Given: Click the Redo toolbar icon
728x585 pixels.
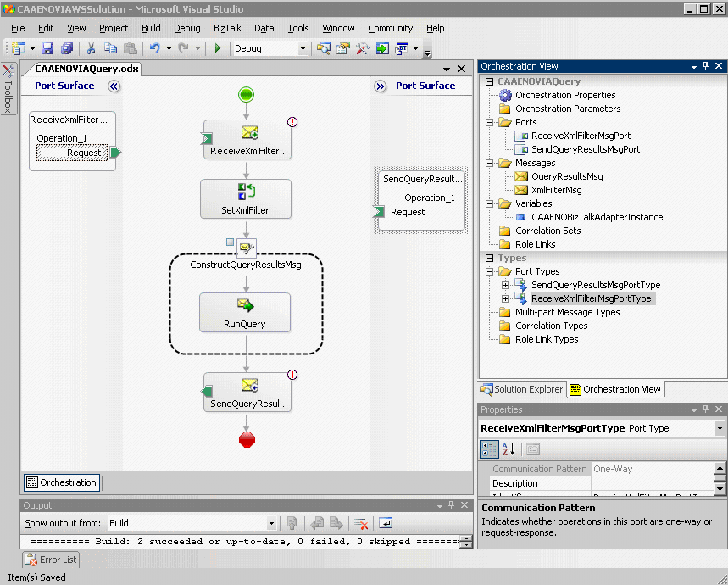Looking at the screenshot, I should (184, 48).
